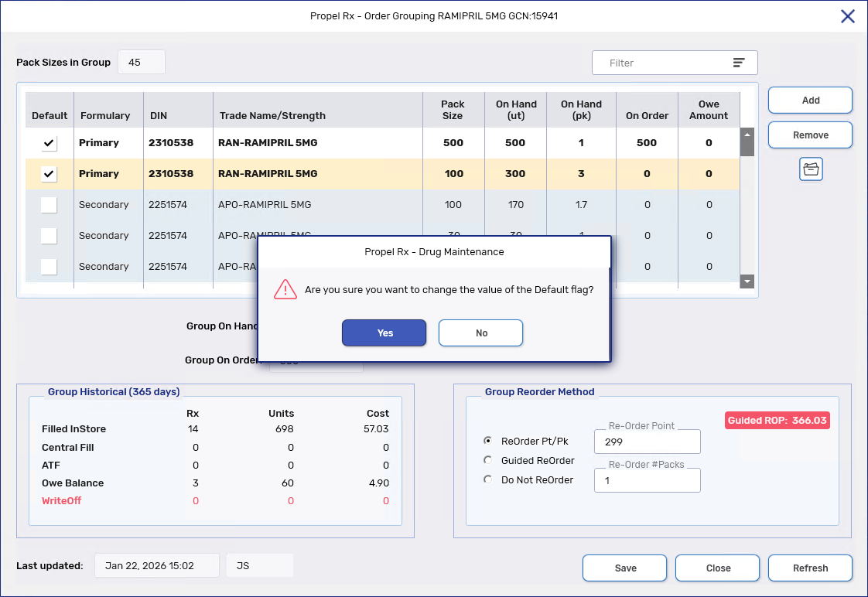This screenshot has width=868, height=597.
Task: Choose the Do Not ReOrder option
Action: tap(487, 479)
